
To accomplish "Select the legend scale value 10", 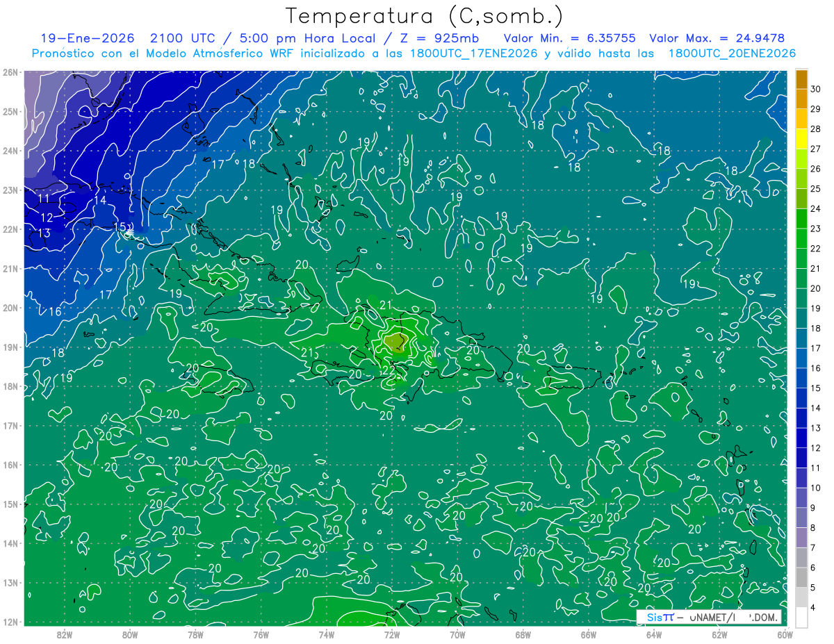I will click(x=815, y=488).
